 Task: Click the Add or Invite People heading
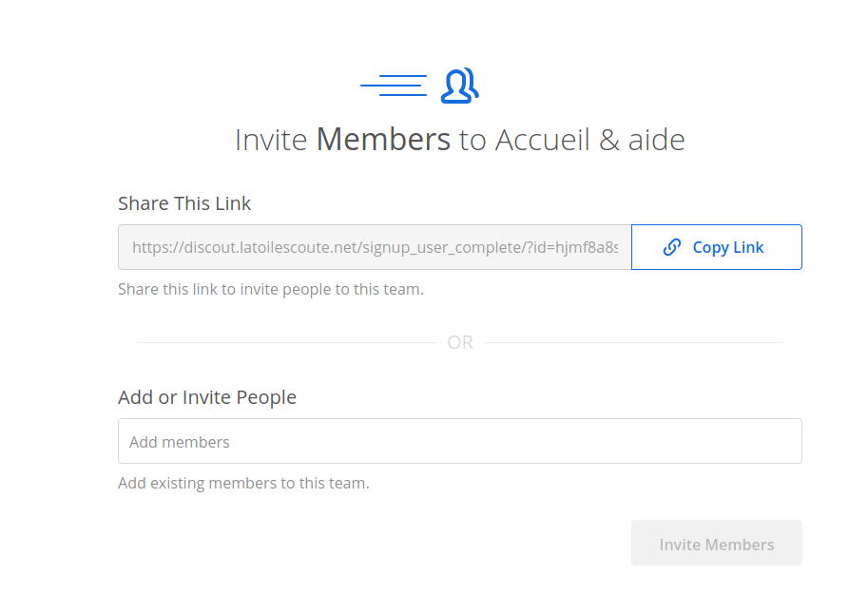pyautogui.click(x=207, y=397)
